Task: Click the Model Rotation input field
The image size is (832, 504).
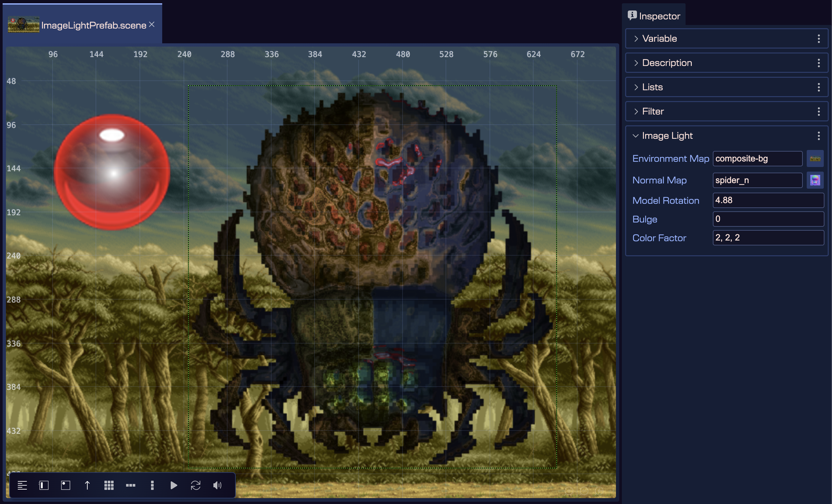Action: click(768, 200)
